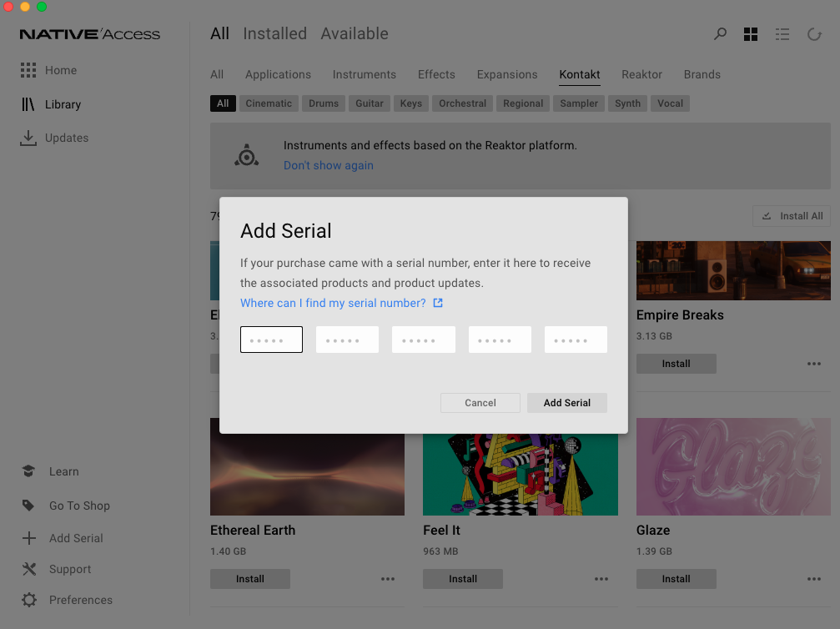Image resolution: width=840 pixels, height=629 pixels.
Task: Focus the fourth serial number field
Action: [500, 340]
